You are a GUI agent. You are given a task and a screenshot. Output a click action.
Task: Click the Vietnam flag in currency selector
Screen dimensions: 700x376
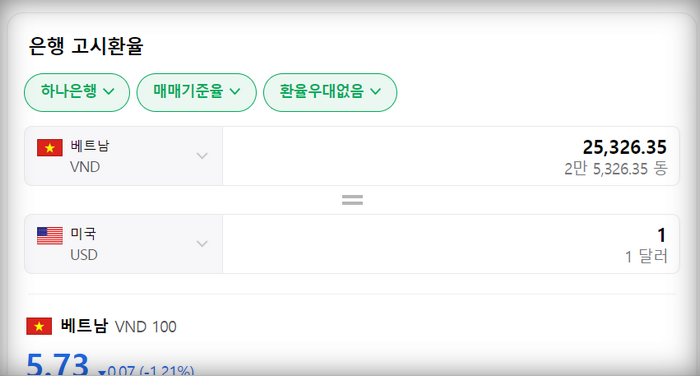pos(50,148)
